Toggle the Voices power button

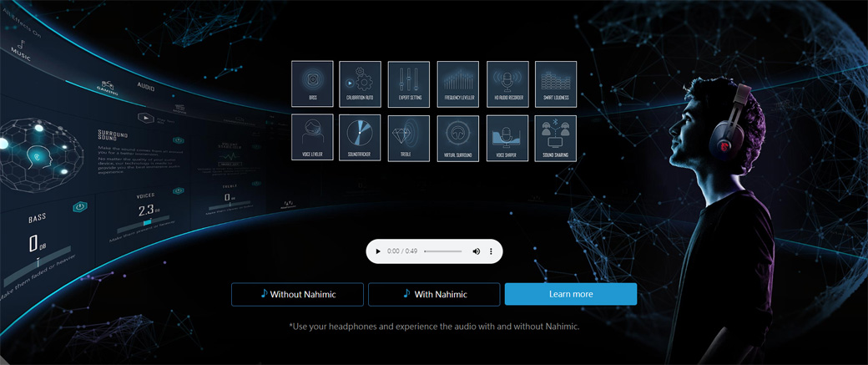coord(179,191)
